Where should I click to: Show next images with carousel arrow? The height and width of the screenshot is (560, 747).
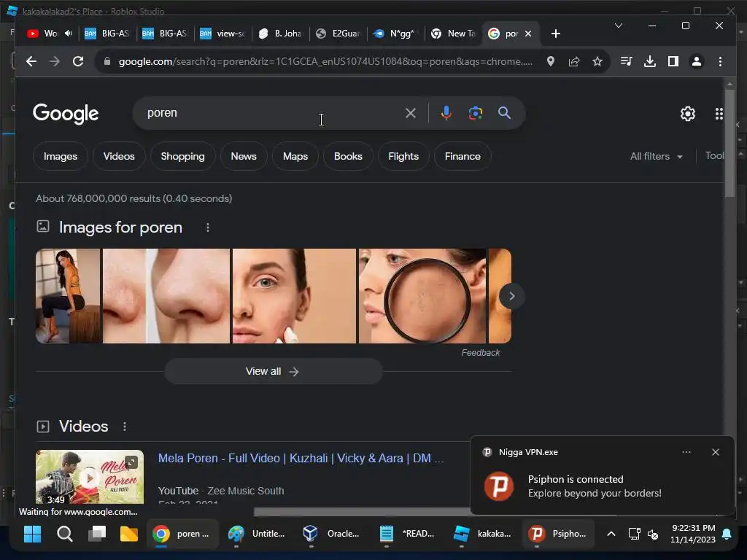511,296
